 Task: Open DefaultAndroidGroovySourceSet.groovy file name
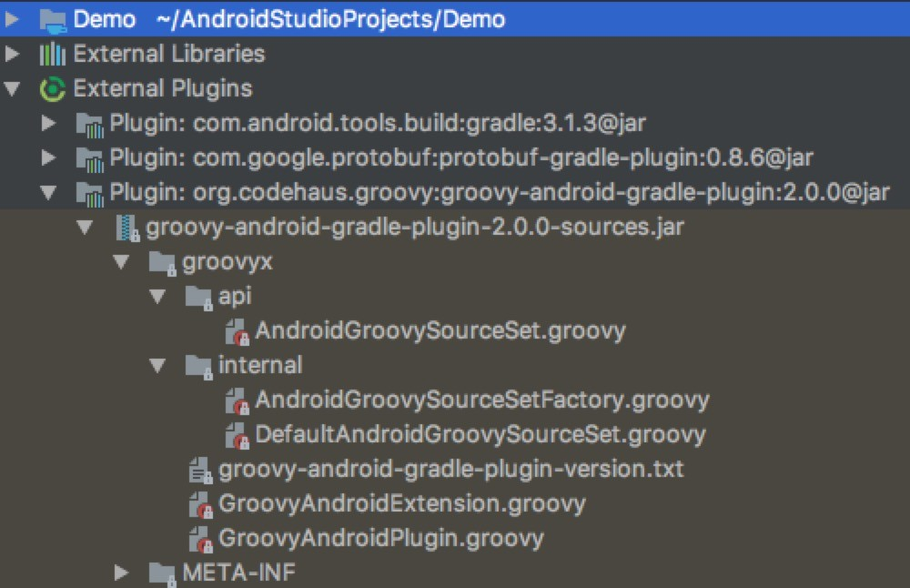[480, 434]
